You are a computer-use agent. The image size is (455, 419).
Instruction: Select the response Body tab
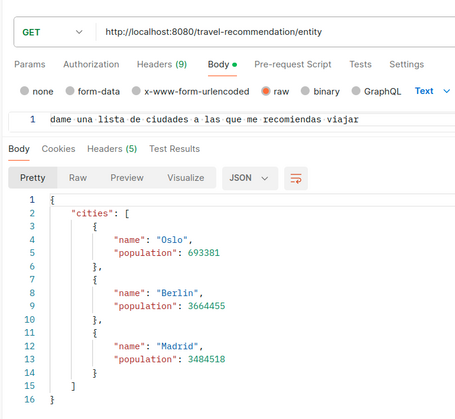pyautogui.click(x=19, y=149)
